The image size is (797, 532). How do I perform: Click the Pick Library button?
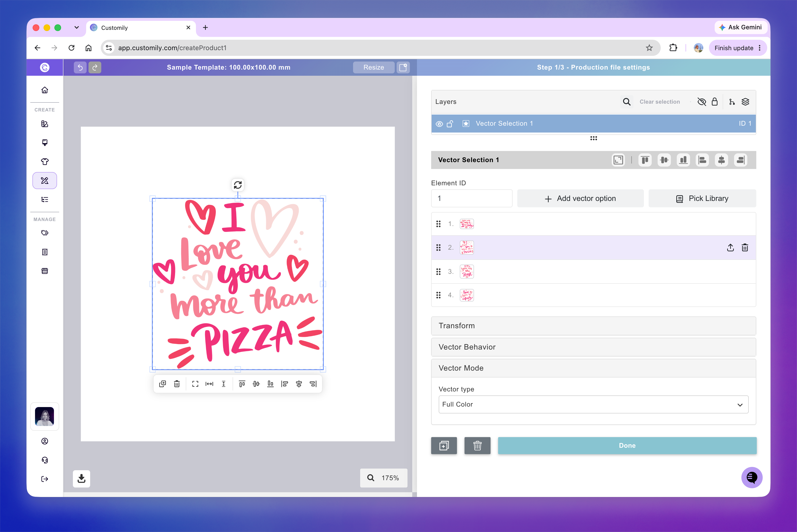tap(702, 199)
